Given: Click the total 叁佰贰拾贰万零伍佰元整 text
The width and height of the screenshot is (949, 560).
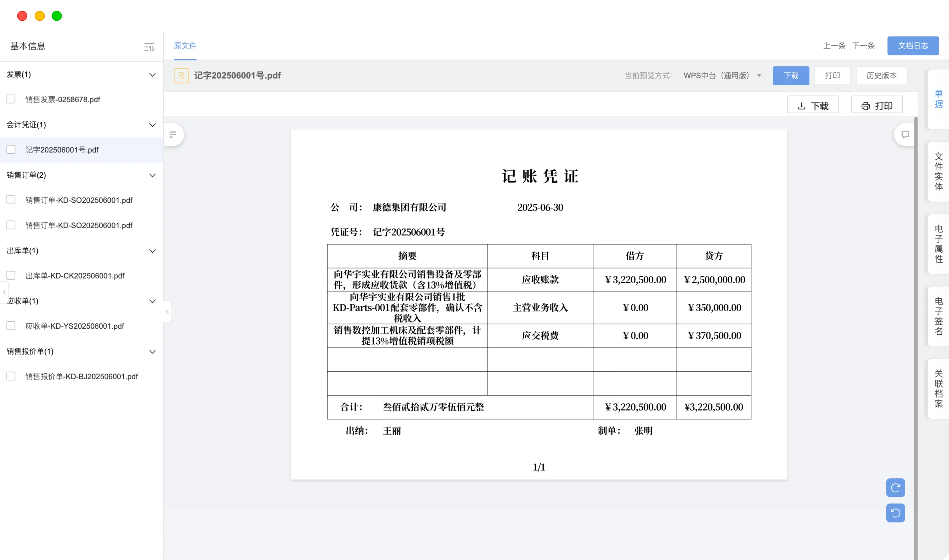Looking at the screenshot, I should tap(433, 407).
